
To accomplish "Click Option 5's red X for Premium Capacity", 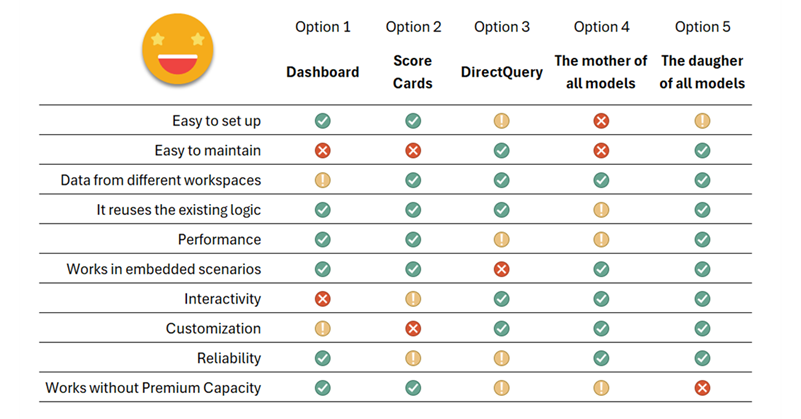I will (702, 387).
